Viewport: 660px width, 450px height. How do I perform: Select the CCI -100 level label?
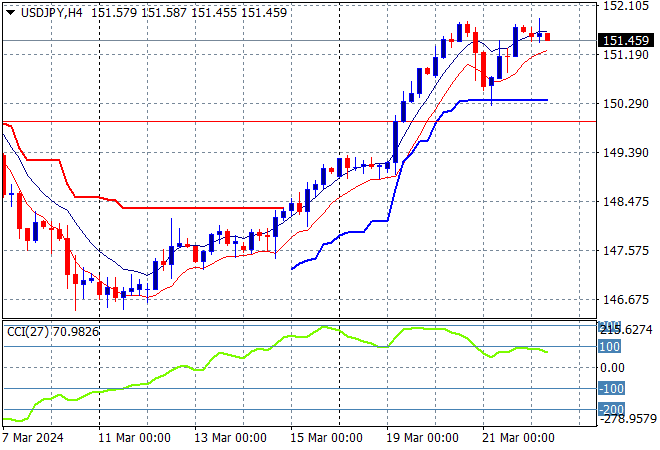tap(612, 388)
